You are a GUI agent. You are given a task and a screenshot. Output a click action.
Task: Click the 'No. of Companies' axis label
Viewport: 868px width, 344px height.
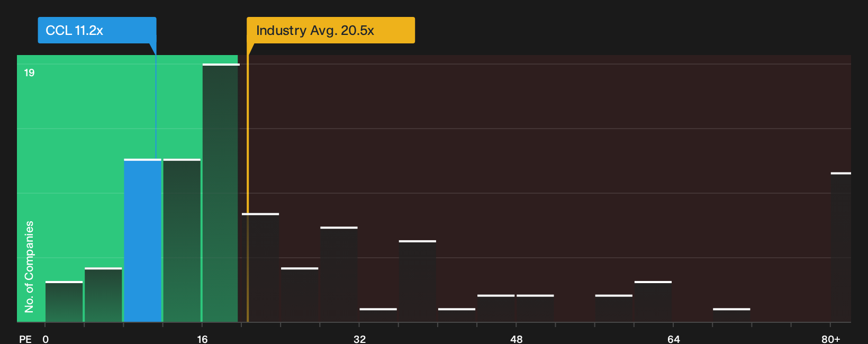[x=29, y=267]
